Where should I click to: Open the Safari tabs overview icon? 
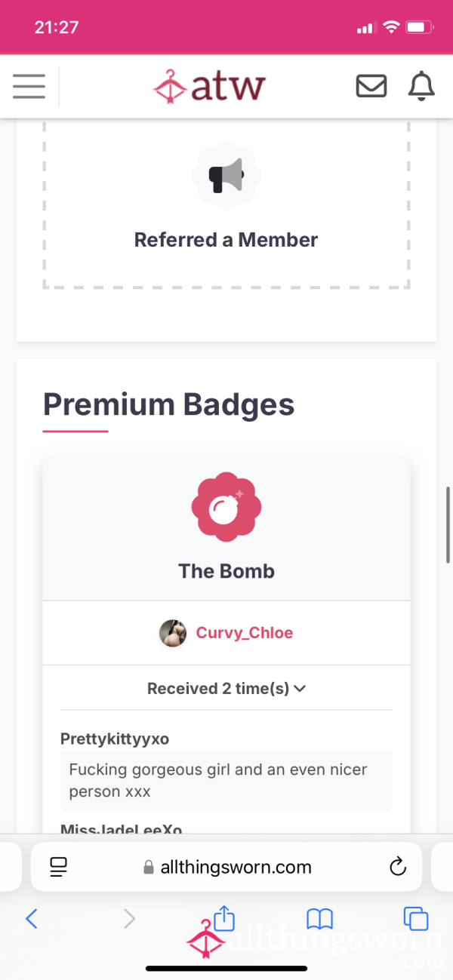416,918
